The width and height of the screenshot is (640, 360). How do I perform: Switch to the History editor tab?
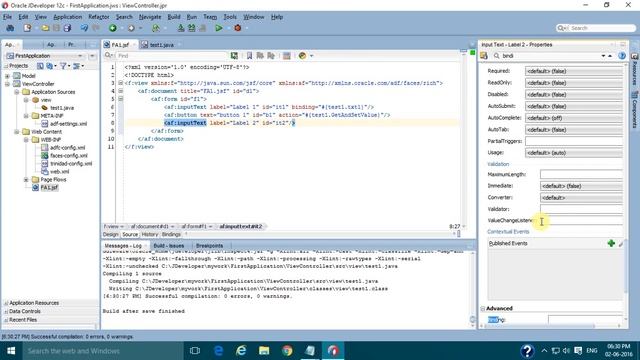coord(149,234)
